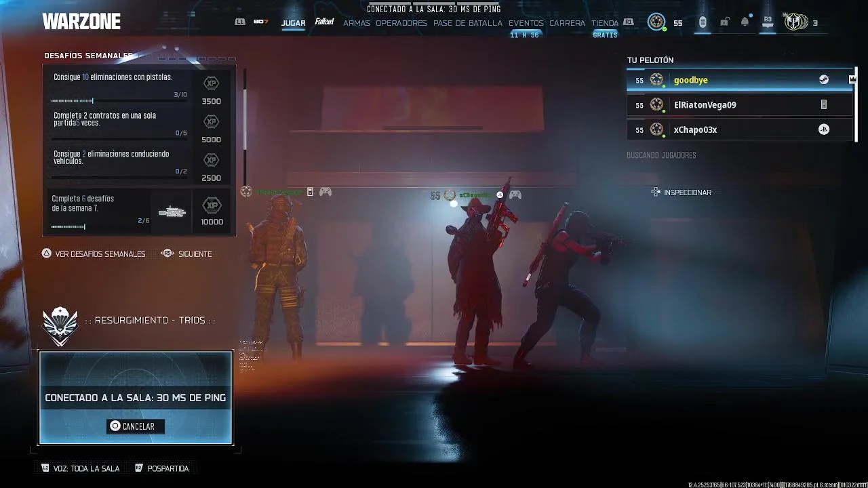
Task: Click the weapon camo reward icon for week 7
Action: click(172, 212)
